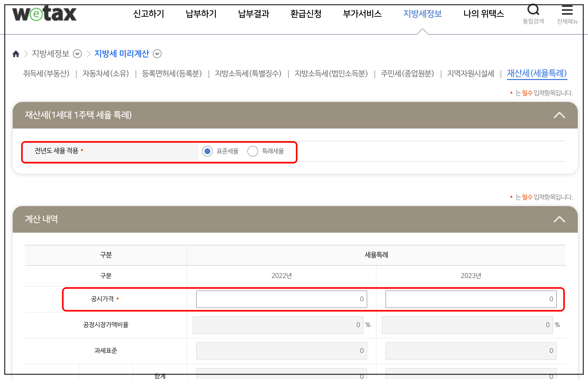Open 지역자원시설세 calculation link
The image size is (588, 379).
point(470,73)
